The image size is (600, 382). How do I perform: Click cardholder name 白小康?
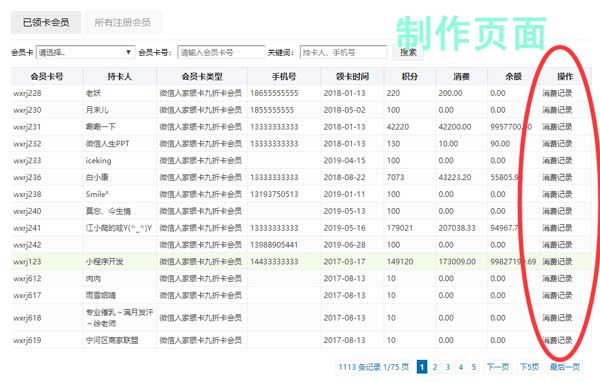(97, 177)
